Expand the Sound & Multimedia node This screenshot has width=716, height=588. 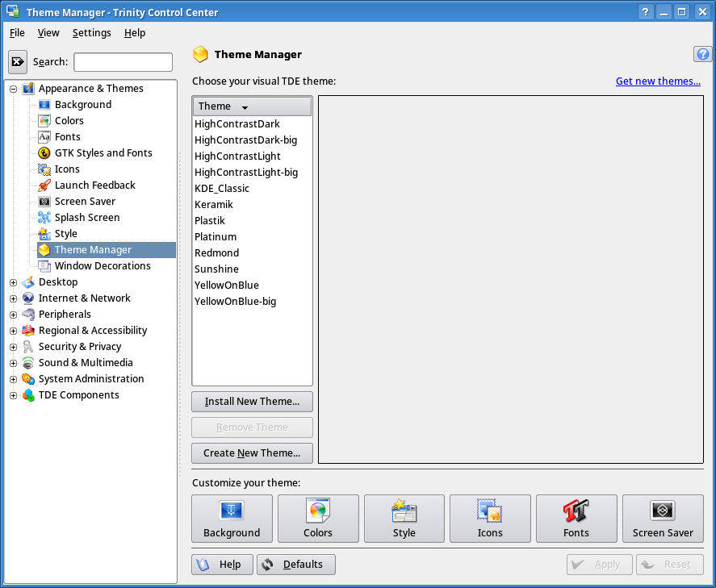click(x=13, y=363)
